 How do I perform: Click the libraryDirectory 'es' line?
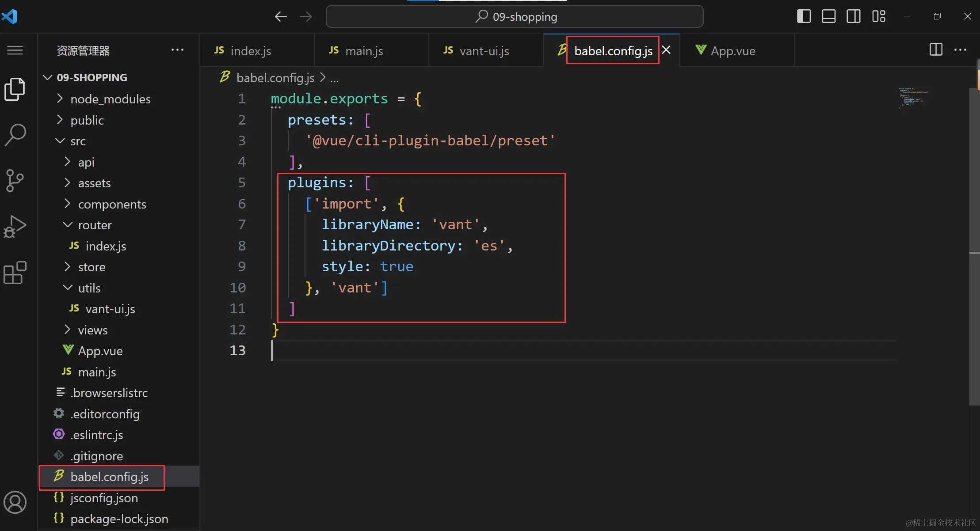click(x=417, y=245)
